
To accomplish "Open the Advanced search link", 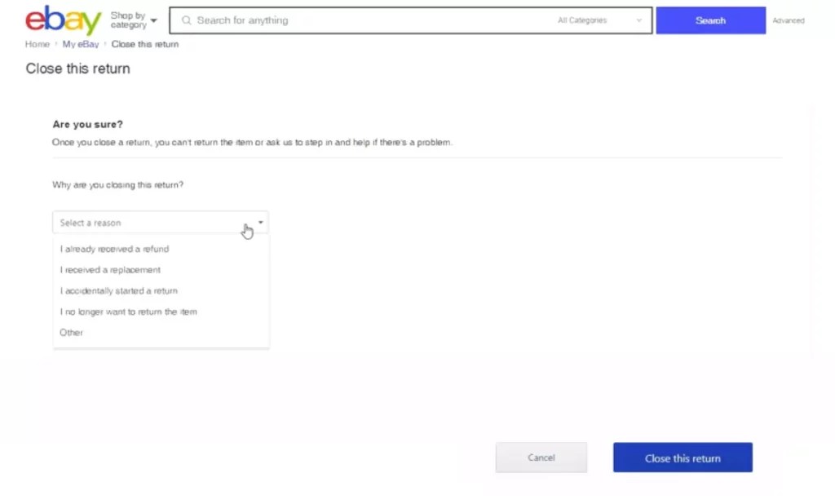I will coord(788,20).
